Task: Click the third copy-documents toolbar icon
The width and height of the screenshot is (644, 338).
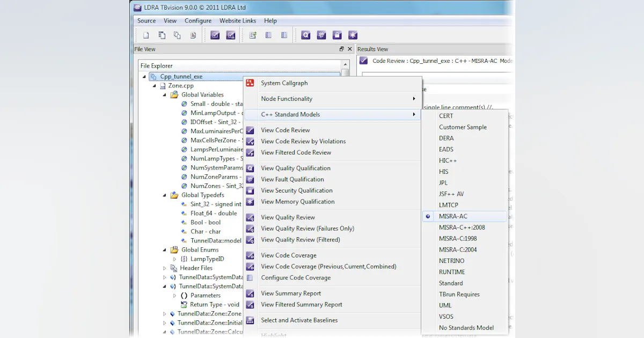Action: click(x=177, y=35)
